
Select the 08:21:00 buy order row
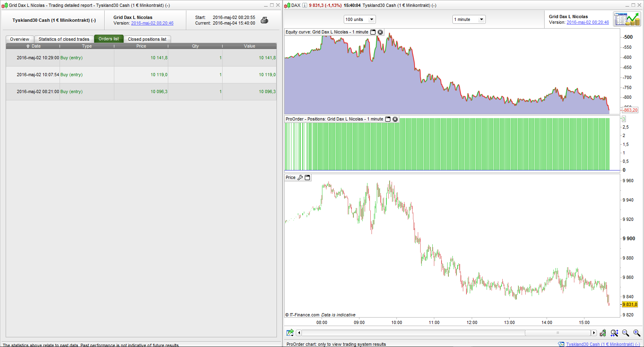click(x=141, y=91)
